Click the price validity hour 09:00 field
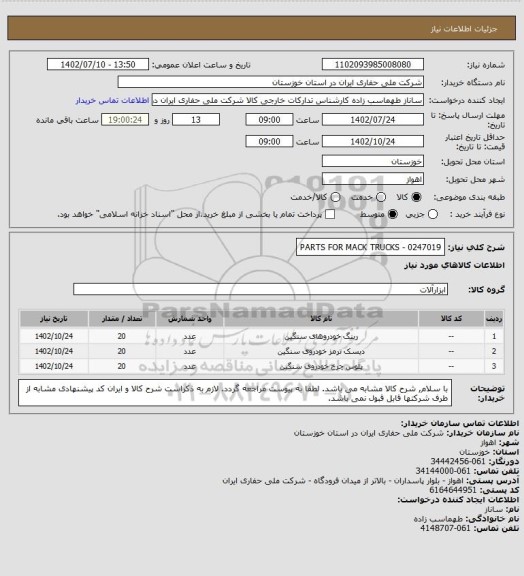Image resolution: width=524 pixels, height=576 pixels. [269, 141]
